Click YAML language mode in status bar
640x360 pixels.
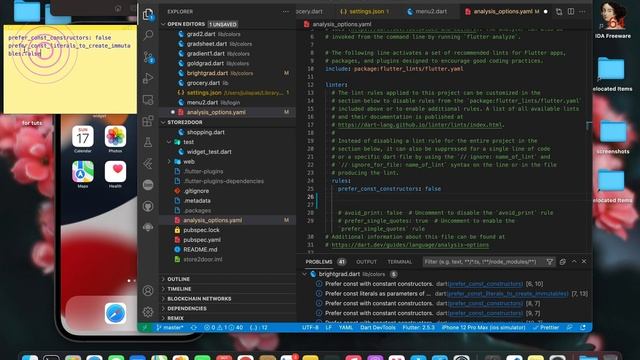point(345,327)
